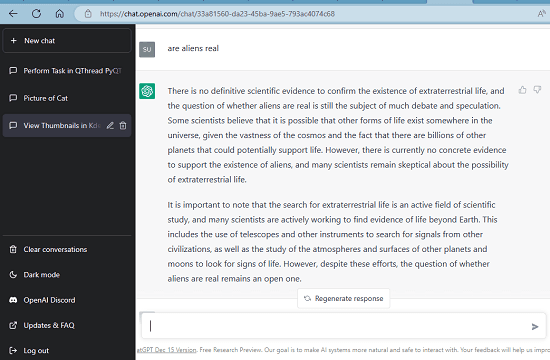Go to the browser home icon
This screenshot has width=550, height=360.
pyautogui.click(x=60, y=14)
